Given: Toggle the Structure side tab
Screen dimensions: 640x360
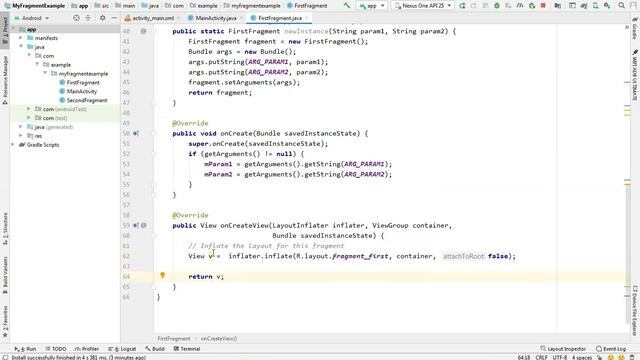Looking at the screenshot, I should tap(5, 229).
